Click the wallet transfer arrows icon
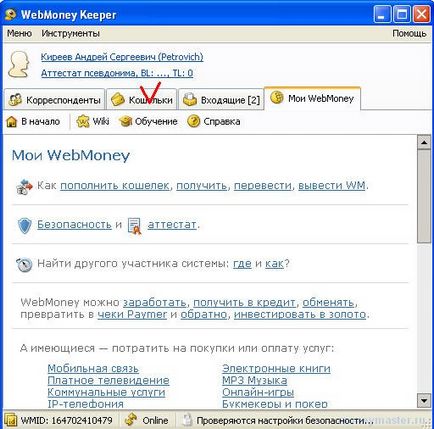The image size is (434, 429). click(24, 187)
